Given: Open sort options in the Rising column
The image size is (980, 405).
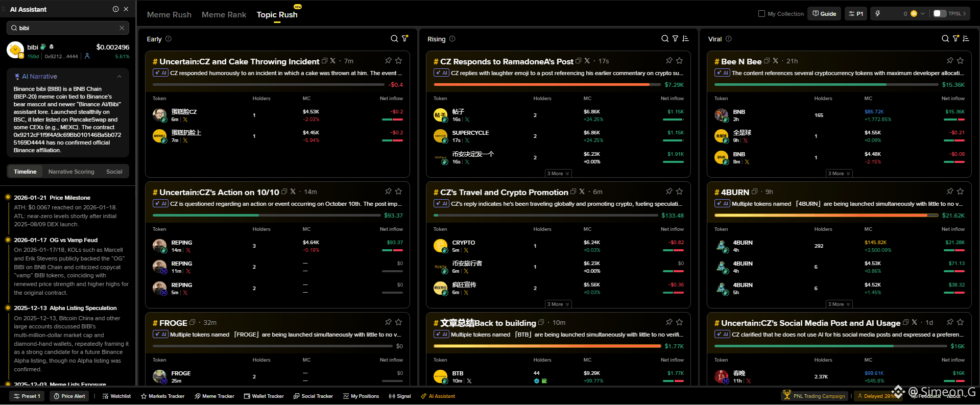Looking at the screenshot, I should [x=685, y=39].
